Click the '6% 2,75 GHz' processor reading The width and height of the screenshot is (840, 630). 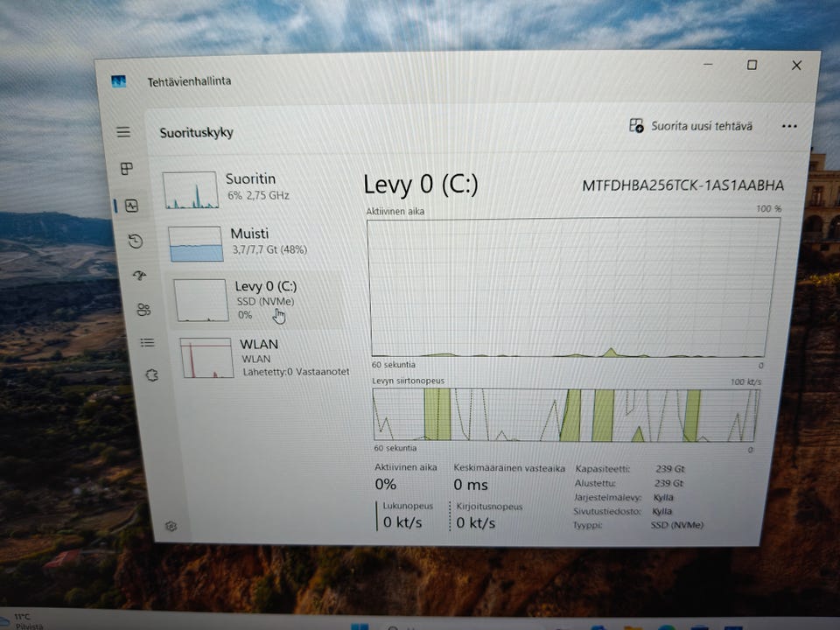tap(258, 195)
